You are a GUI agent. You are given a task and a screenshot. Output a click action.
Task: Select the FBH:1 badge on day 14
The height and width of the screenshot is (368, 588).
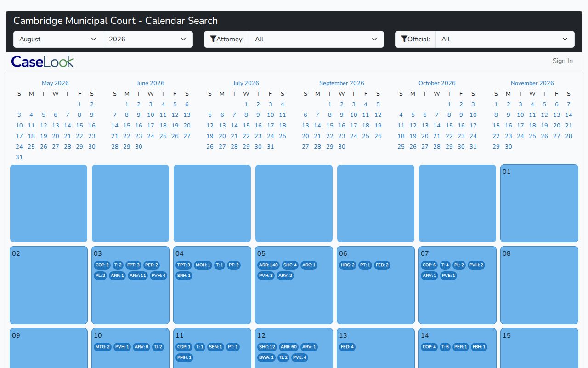[478, 347]
